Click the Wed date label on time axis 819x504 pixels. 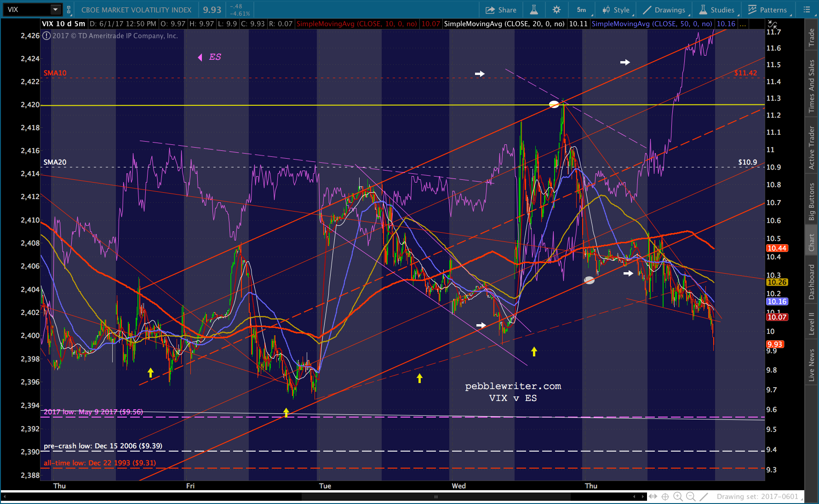pyautogui.click(x=459, y=486)
